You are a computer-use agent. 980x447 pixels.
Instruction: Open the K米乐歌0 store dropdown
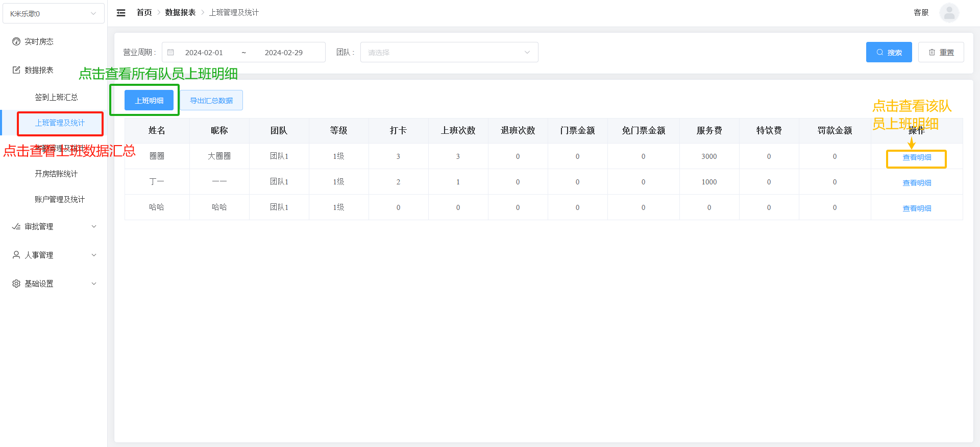(x=54, y=13)
